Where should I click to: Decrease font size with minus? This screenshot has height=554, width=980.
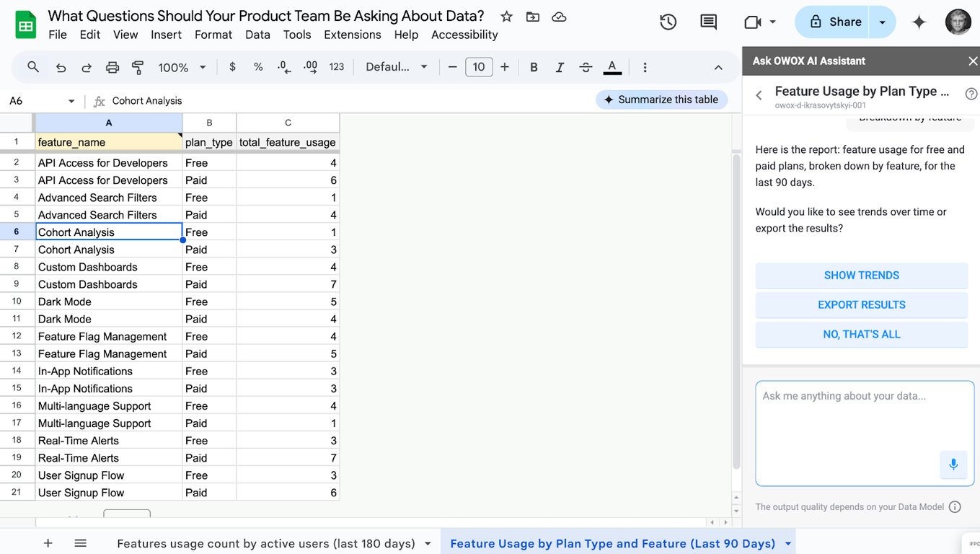coord(453,67)
